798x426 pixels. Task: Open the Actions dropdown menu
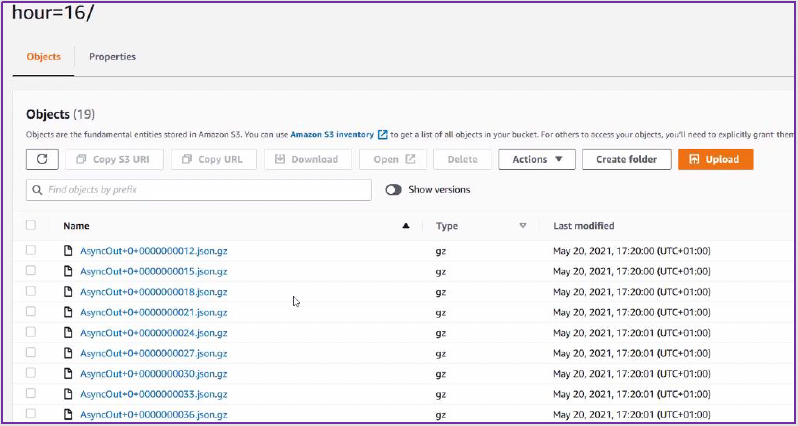coord(537,159)
